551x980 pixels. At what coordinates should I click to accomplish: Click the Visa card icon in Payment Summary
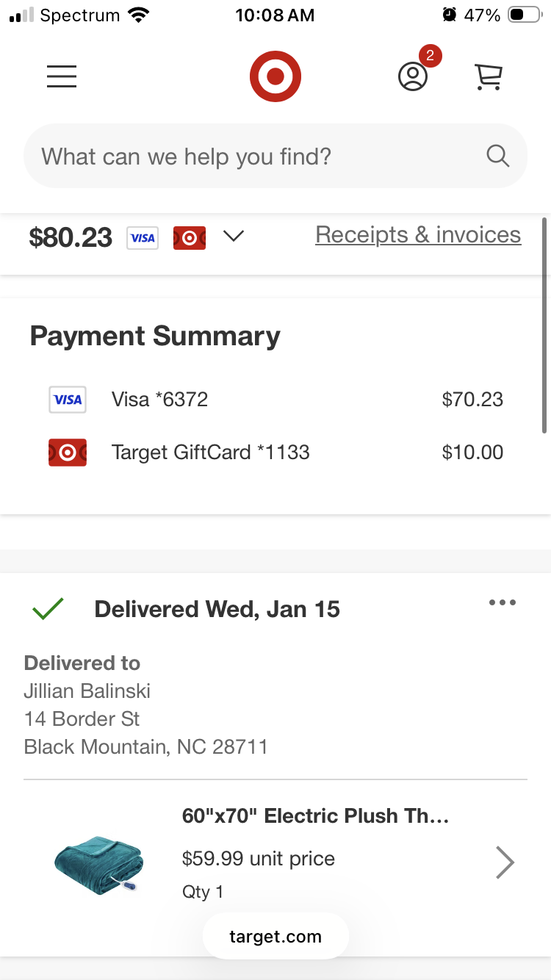pyautogui.click(x=68, y=400)
